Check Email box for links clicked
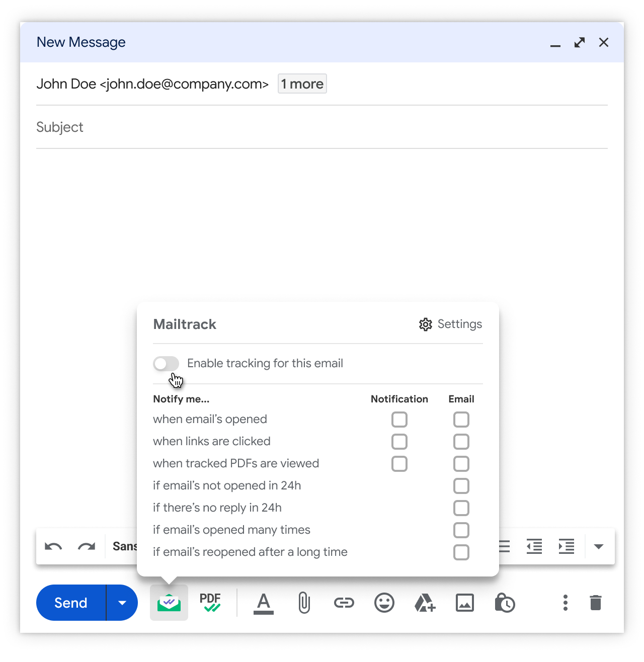Viewport: 644px width, 662px height. tap(461, 442)
